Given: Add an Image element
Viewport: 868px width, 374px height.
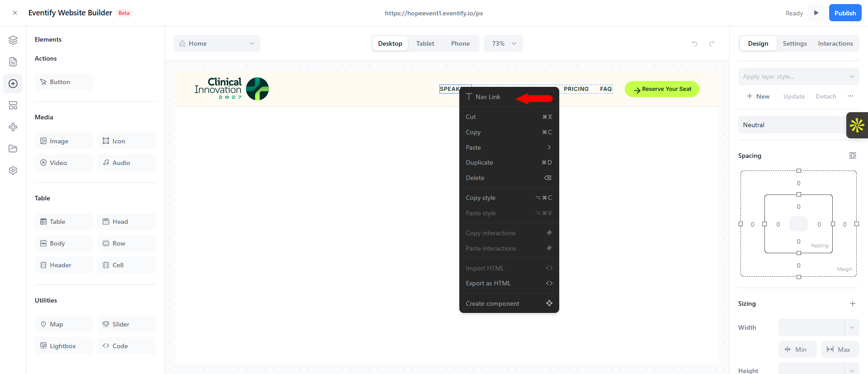Looking at the screenshot, I should click(64, 141).
